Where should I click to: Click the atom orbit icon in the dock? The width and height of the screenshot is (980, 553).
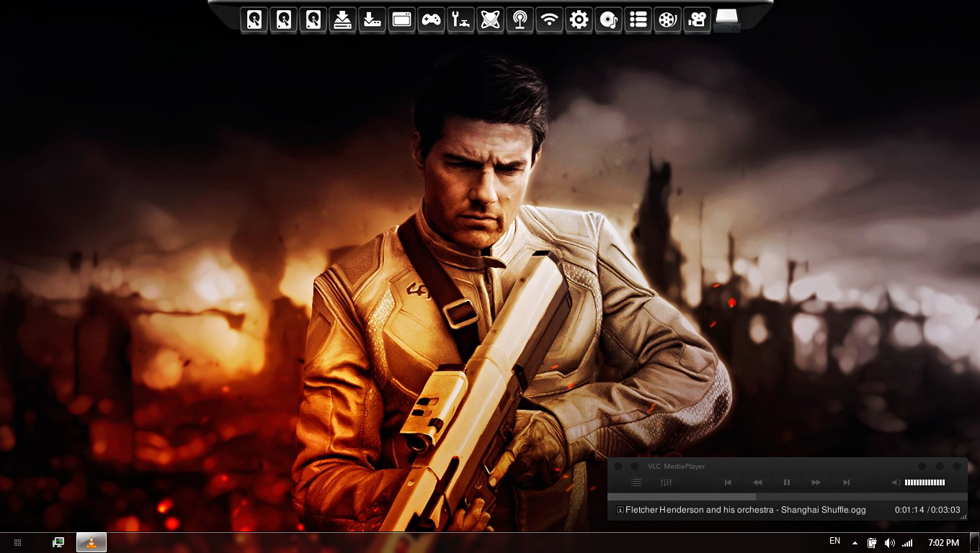pyautogui.click(x=490, y=19)
